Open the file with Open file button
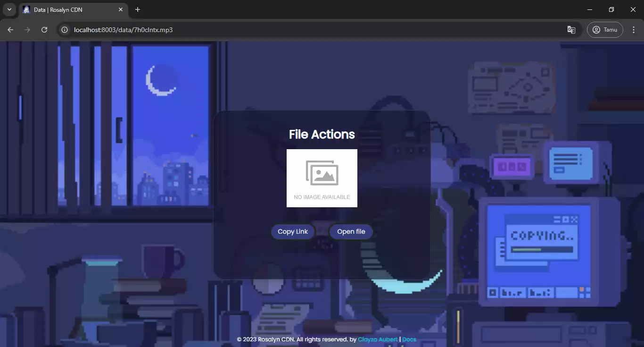Viewport: 644px width, 347px height. click(x=351, y=232)
